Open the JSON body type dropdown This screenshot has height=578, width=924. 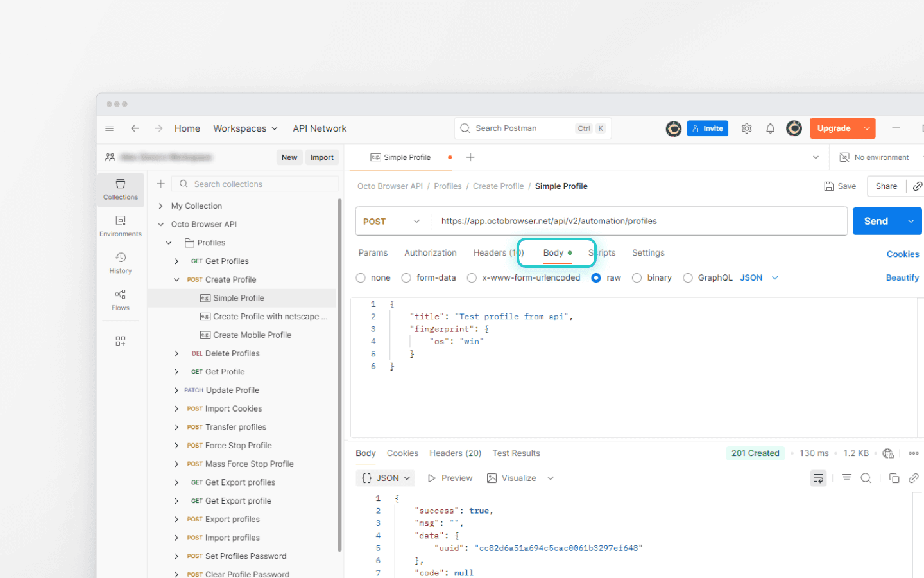759,278
